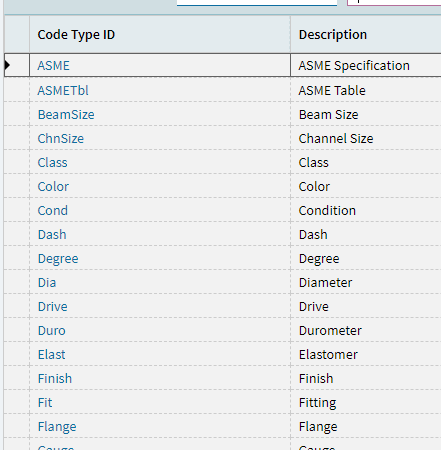
Task: Open the Cond code type
Action: pos(53,211)
